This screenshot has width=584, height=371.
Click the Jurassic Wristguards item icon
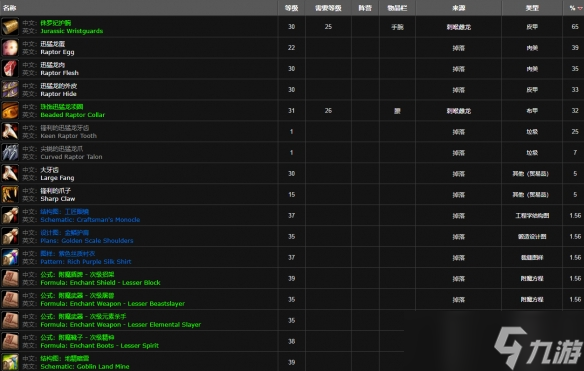[x=10, y=27]
